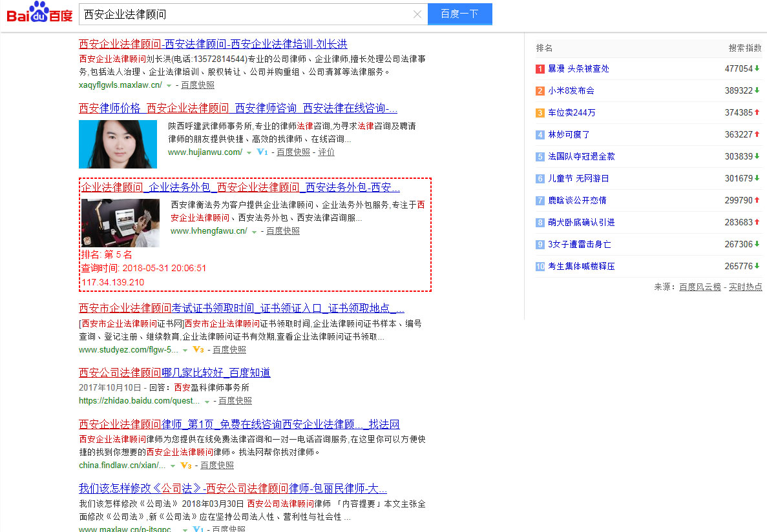Open 百度快照 for xaqyflgwls.maxlaw.cn result
Image resolution: width=767 pixels, height=532 pixels.
pos(198,85)
